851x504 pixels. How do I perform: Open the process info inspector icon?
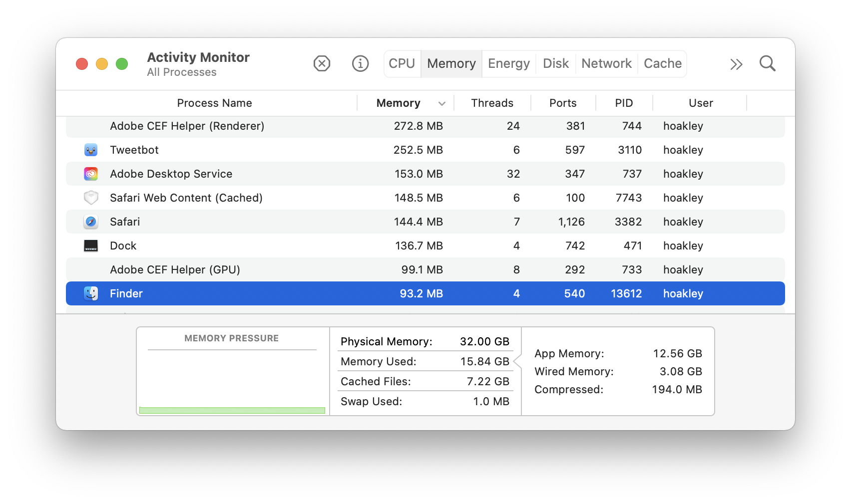[x=360, y=64]
